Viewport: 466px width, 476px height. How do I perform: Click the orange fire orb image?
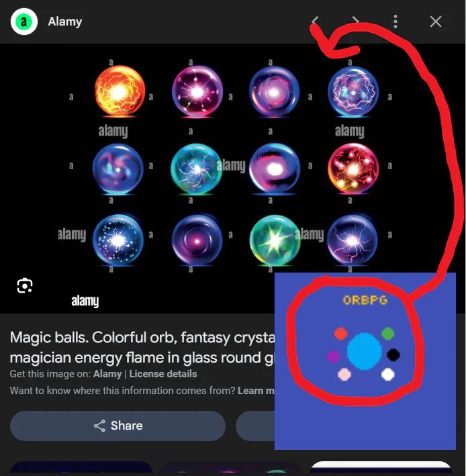(120, 91)
